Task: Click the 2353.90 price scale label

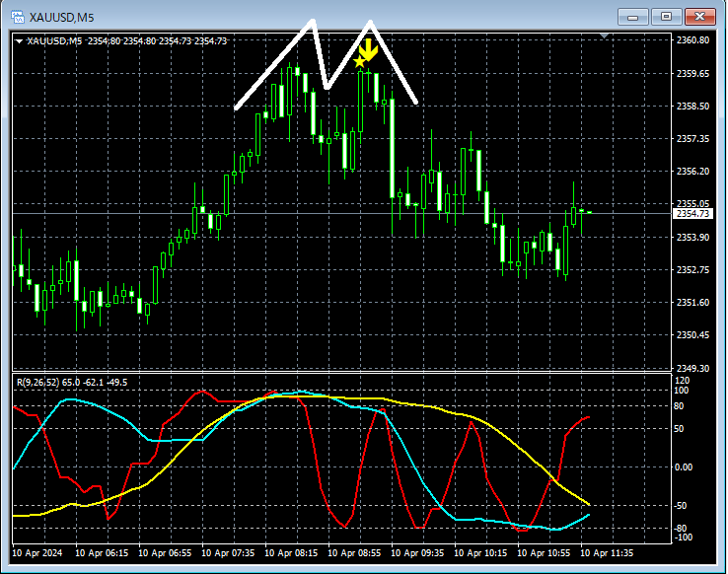Action: pyautogui.click(x=692, y=237)
